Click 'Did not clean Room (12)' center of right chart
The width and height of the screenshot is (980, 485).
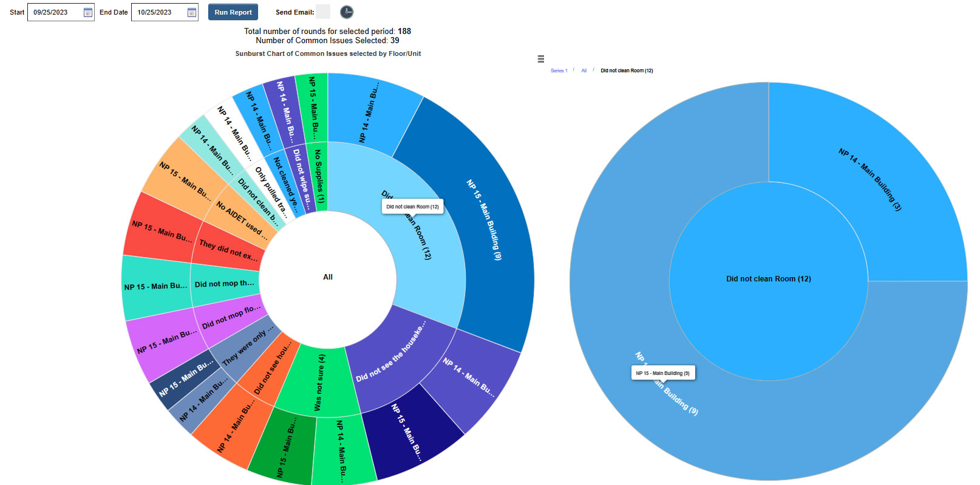(x=768, y=279)
